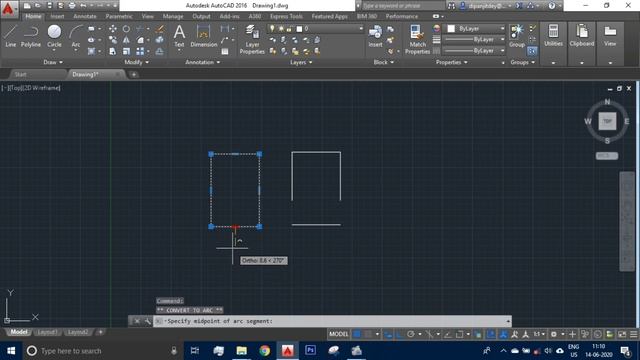Screen dimensions: 640x360
Task: Select the Dimension tool
Action: click(x=203, y=36)
